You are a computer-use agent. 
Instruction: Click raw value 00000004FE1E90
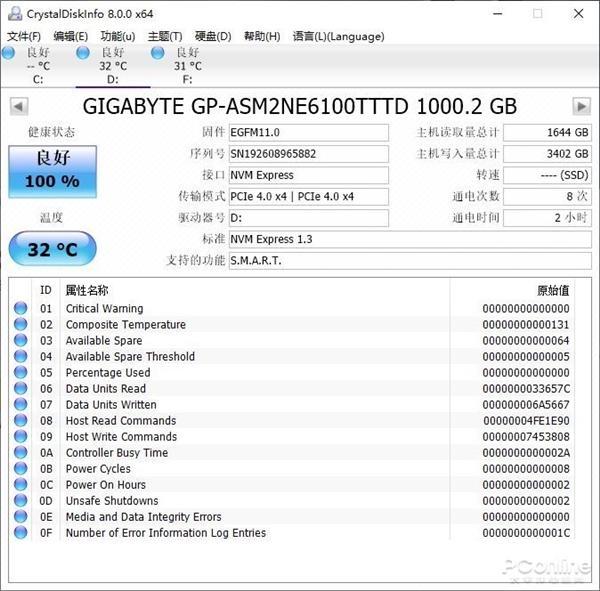coord(526,421)
